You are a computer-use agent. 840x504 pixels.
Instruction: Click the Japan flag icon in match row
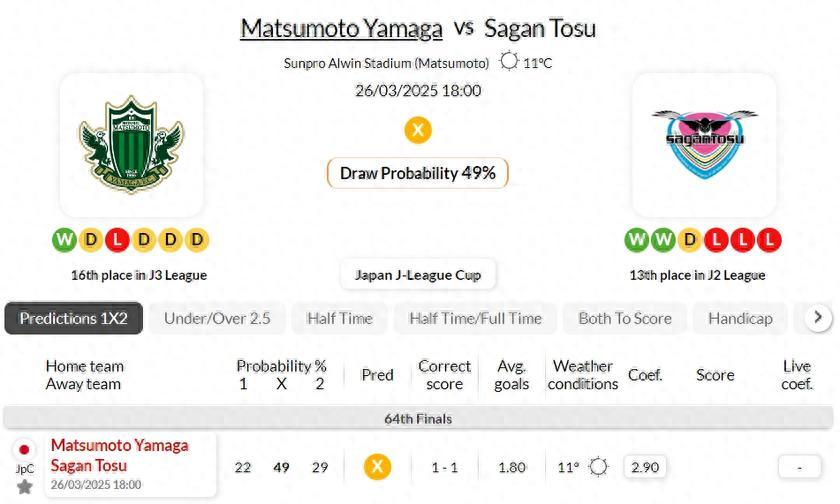(24, 449)
